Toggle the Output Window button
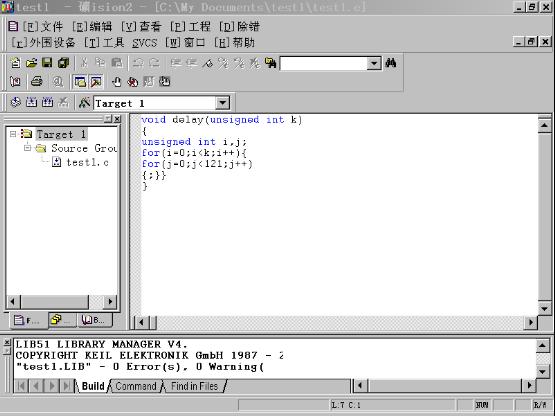 pyautogui.click(x=96, y=82)
